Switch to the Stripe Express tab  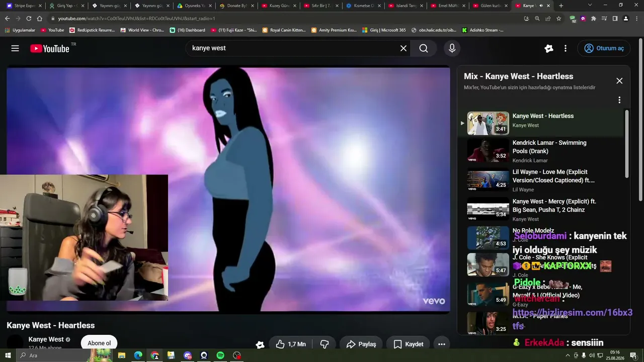[x=25, y=6]
